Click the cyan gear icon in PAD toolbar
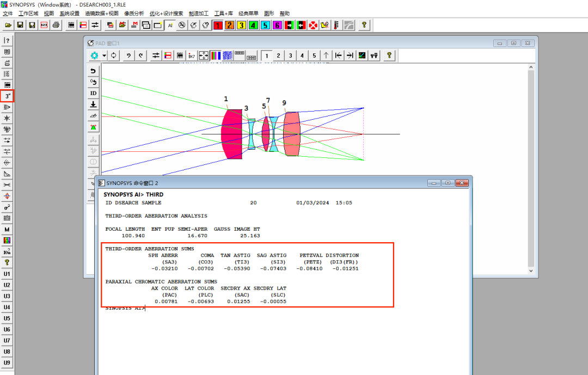The image size is (588, 375). point(95,56)
